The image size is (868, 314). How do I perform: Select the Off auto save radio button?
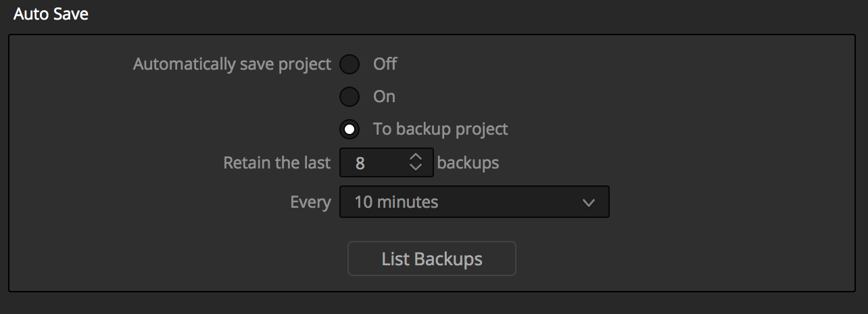click(349, 65)
